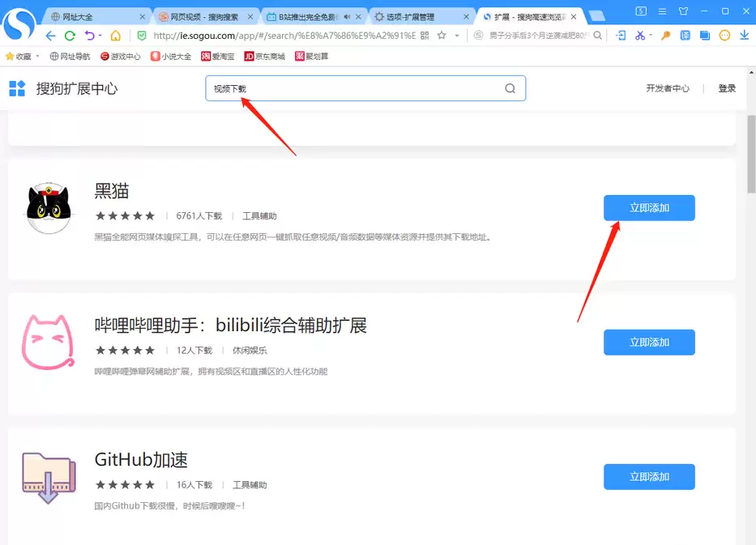Click the back navigation arrow

pyautogui.click(x=50, y=36)
